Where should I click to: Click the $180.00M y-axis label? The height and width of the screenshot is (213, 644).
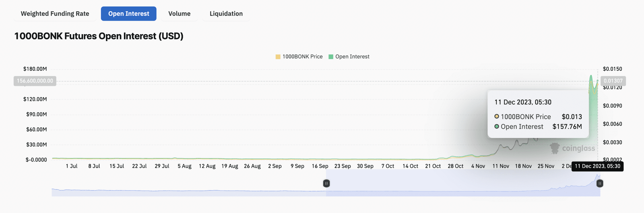coord(35,69)
